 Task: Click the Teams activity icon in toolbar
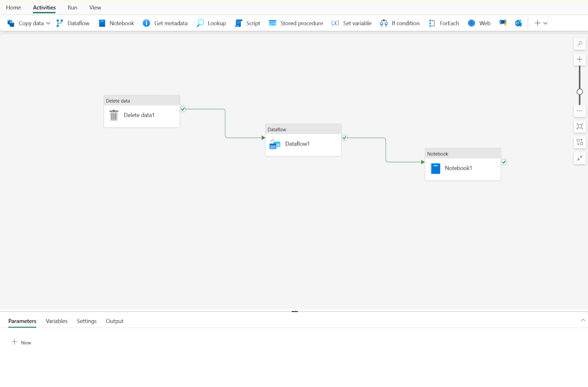point(503,23)
